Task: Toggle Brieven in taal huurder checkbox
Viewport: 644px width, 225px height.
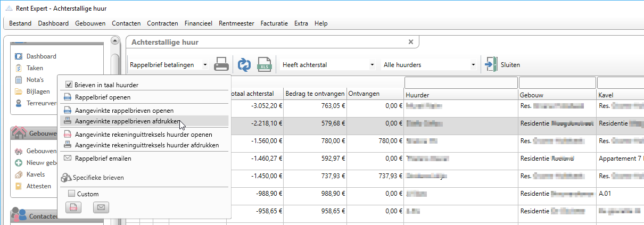Action: [x=69, y=85]
